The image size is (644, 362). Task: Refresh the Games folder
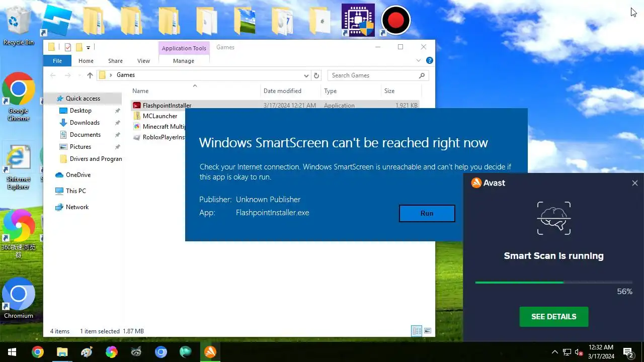coord(316,75)
